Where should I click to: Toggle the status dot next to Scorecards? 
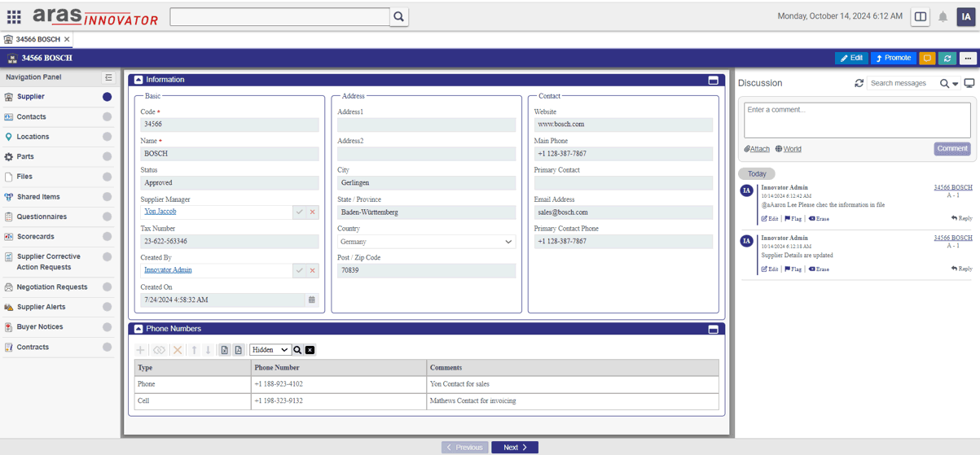coord(107,236)
